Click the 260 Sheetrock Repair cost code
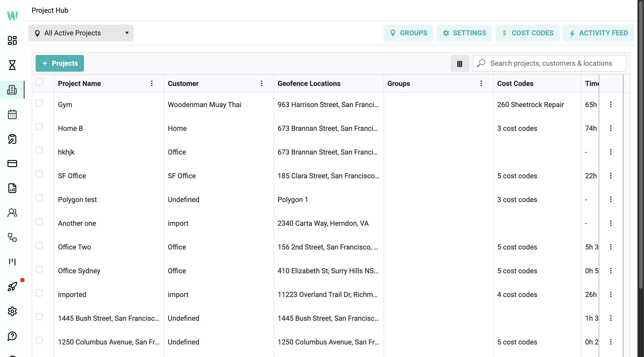644x357 pixels. [x=530, y=105]
